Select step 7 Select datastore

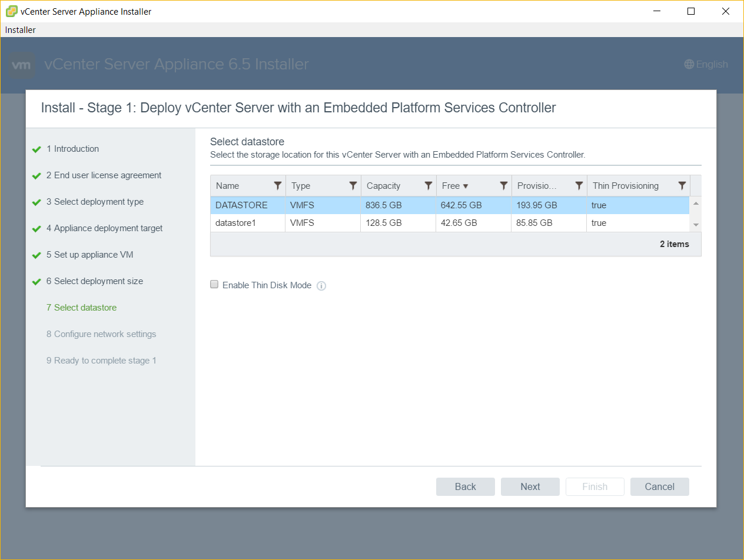tap(81, 308)
